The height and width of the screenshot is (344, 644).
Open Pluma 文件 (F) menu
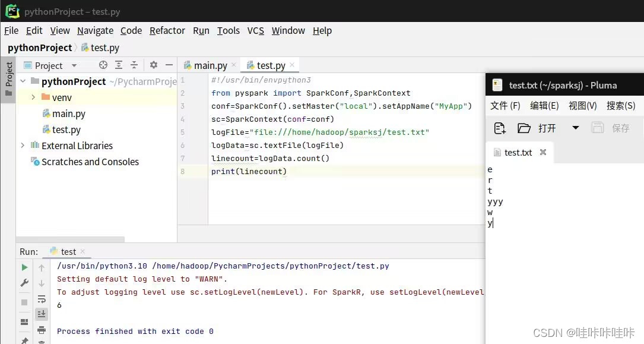click(x=505, y=106)
